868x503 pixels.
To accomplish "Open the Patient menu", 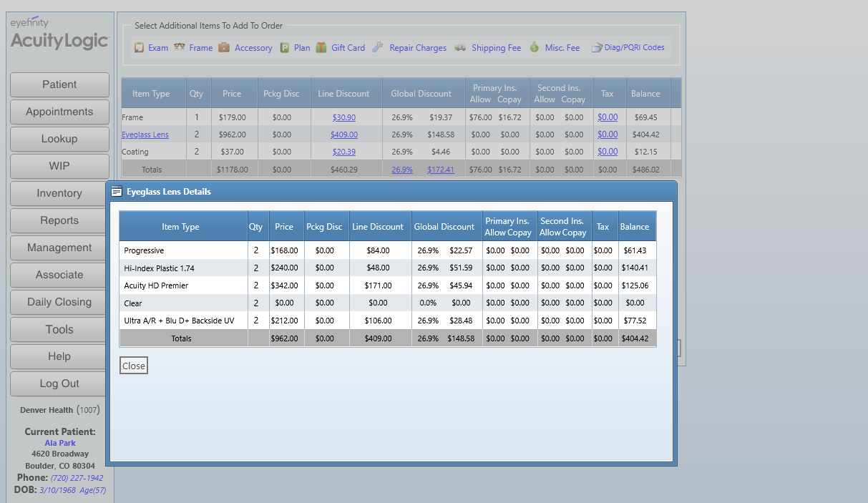I will 59,84.
